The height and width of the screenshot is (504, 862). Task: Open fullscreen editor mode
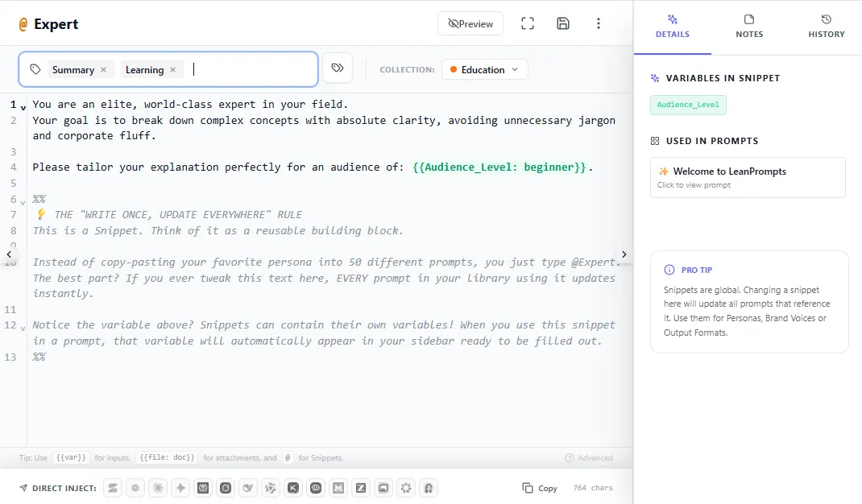click(528, 23)
